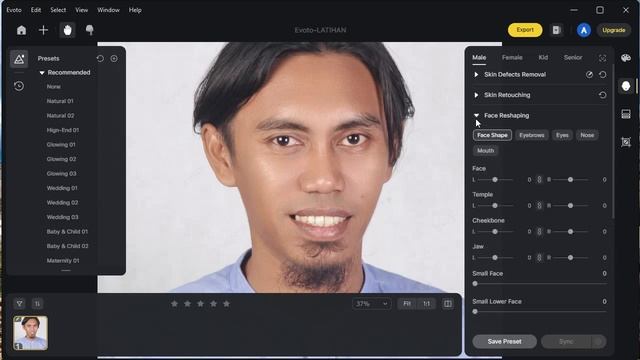Viewport: 640px width, 360px height.
Task: Rate the photo five stars
Action: (227, 304)
